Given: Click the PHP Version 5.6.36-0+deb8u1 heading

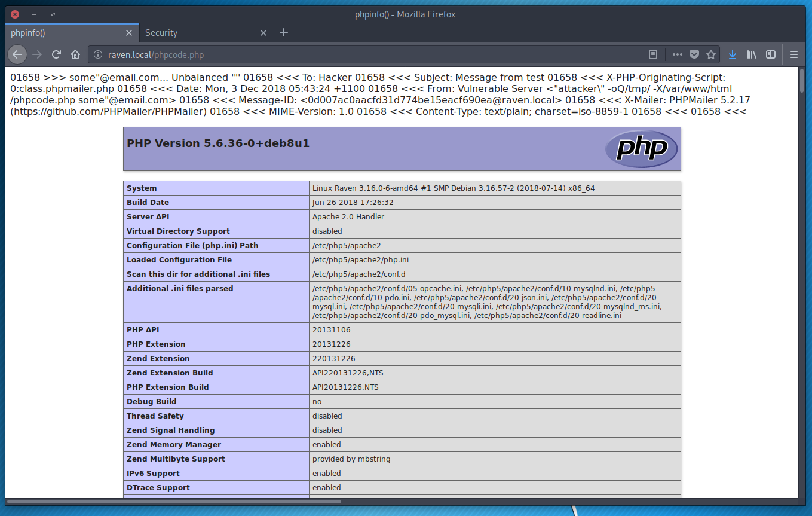Looking at the screenshot, I should 218,143.
